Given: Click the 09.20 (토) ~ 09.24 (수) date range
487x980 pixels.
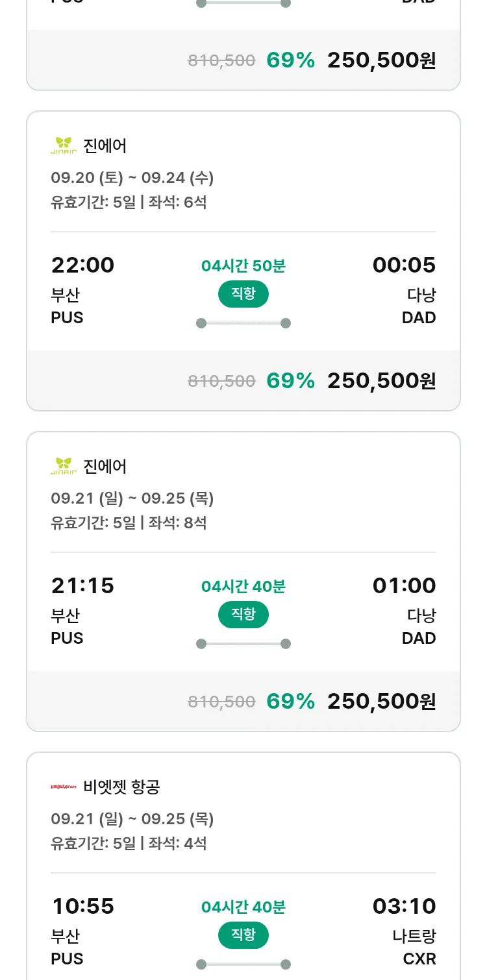Looking at the screenshot, I should point(132,177).
